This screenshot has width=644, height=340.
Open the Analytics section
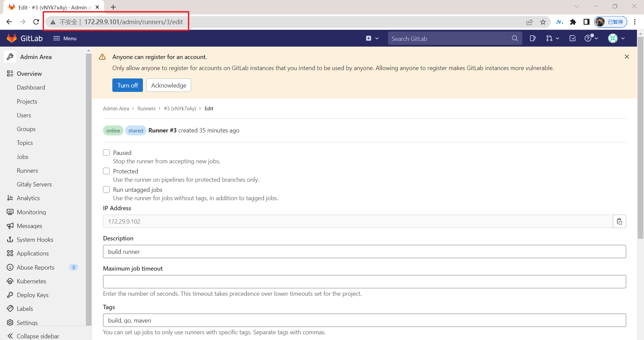tap(23, 198)
